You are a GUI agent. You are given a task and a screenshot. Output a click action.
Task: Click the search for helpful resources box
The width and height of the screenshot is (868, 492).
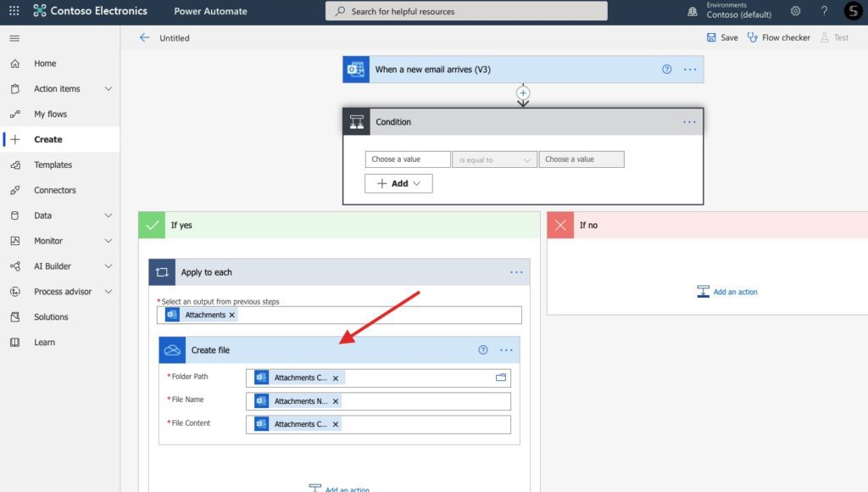point(467,11)
